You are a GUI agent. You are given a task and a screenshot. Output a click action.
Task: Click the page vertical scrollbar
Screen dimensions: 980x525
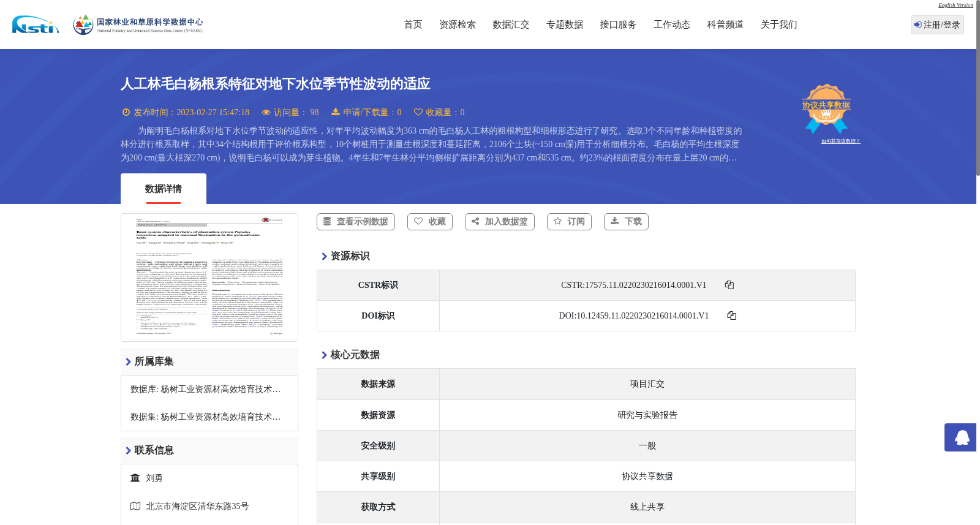(978, 88)
